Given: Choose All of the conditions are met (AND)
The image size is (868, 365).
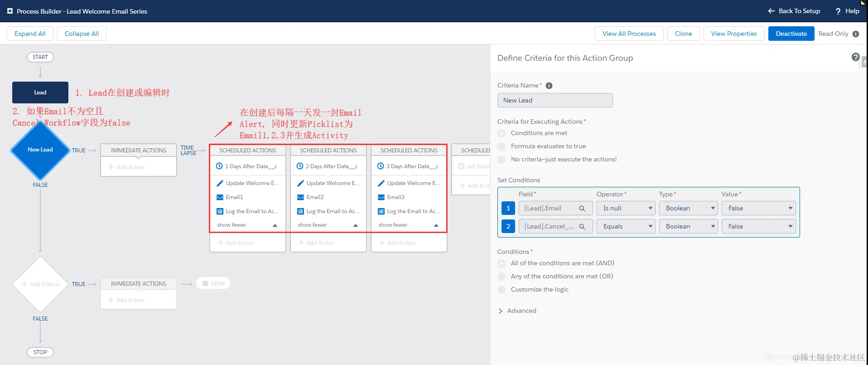Looking at the screenshot, I should [502, 263].
